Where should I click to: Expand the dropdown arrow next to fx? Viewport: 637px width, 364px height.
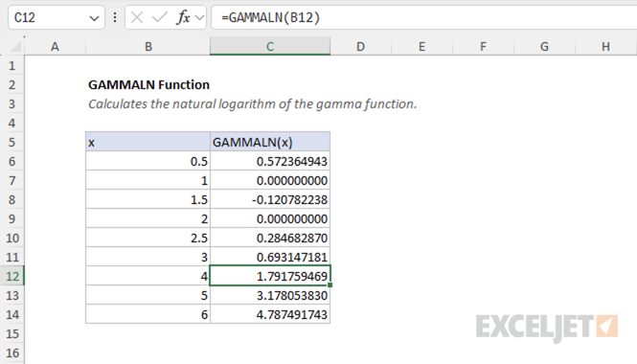coord(199,18)
